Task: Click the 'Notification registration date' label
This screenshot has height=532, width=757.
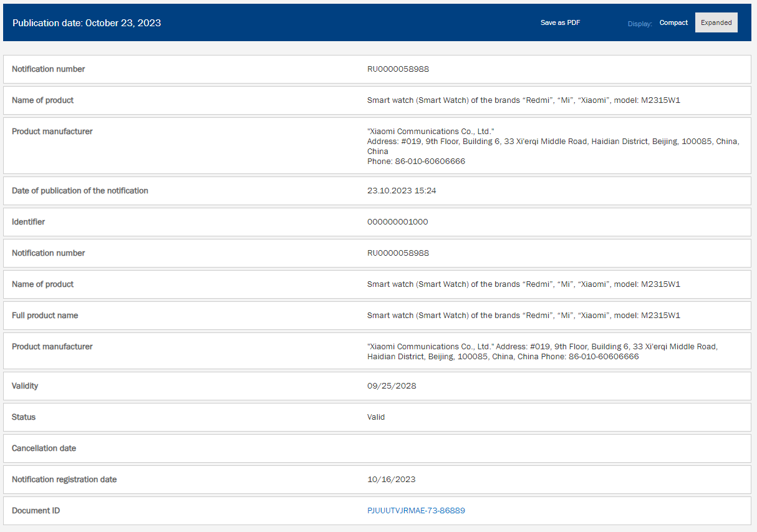Action: [x=64, y=479]
